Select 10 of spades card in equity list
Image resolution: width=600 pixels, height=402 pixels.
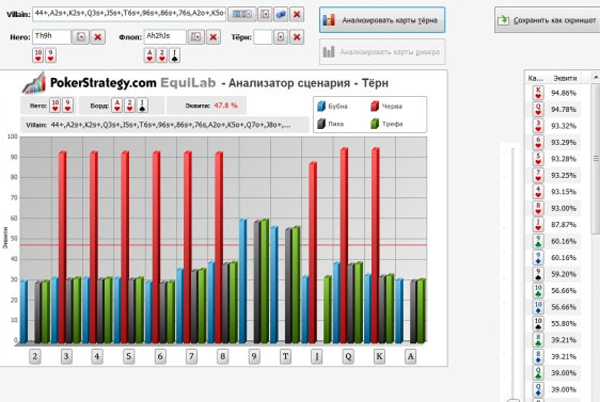[538, 323]
